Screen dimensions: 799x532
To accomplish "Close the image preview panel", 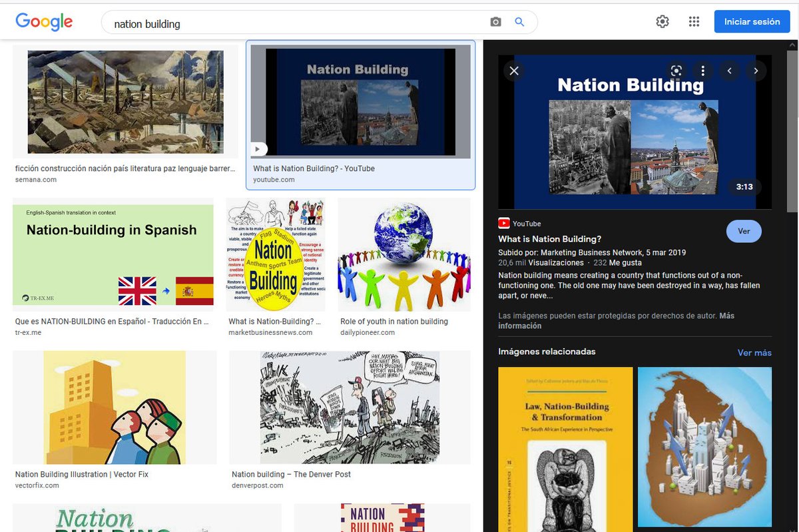I will (514, 71).
